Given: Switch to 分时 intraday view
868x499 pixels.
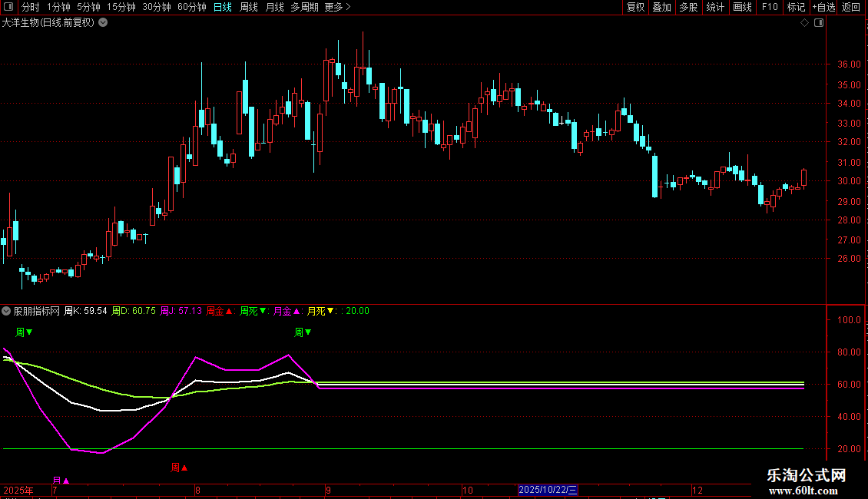Looking at the screenshot, I should click(x=31, y=7).
